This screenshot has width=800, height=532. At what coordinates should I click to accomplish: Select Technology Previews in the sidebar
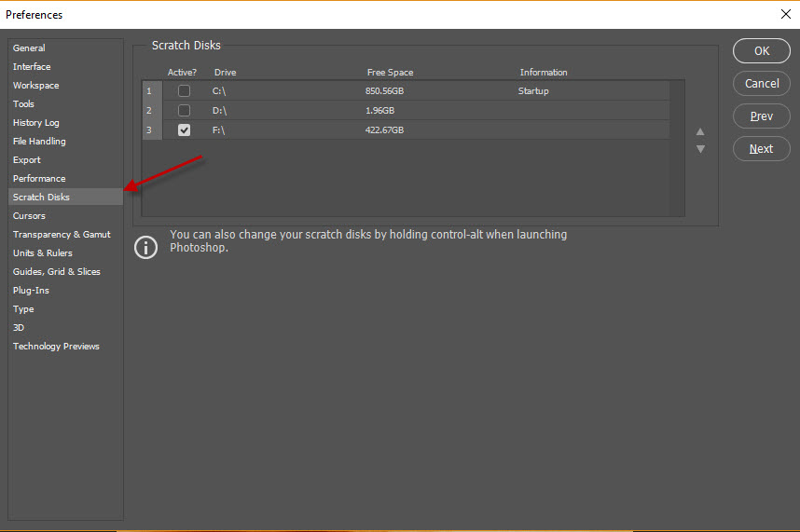56,347
